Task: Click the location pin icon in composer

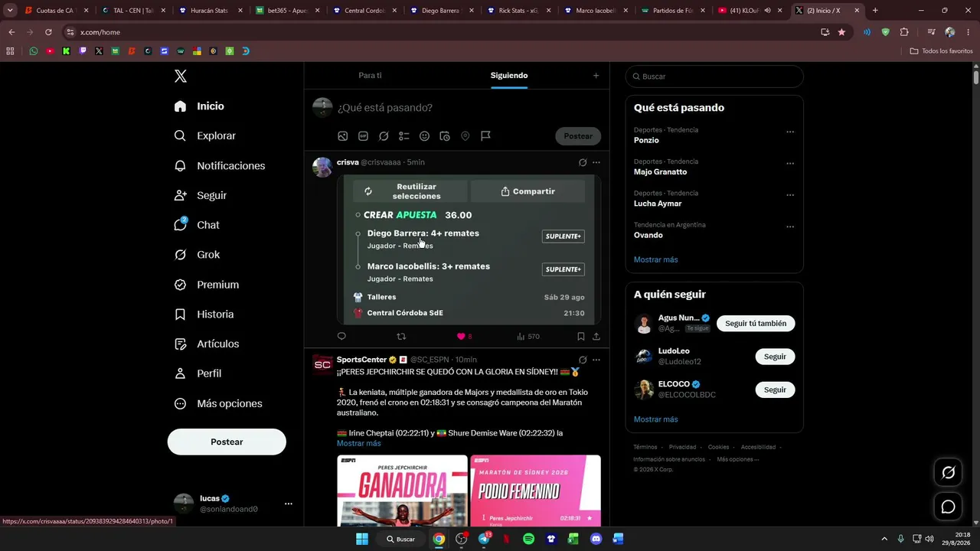Action: click(465, 136)
